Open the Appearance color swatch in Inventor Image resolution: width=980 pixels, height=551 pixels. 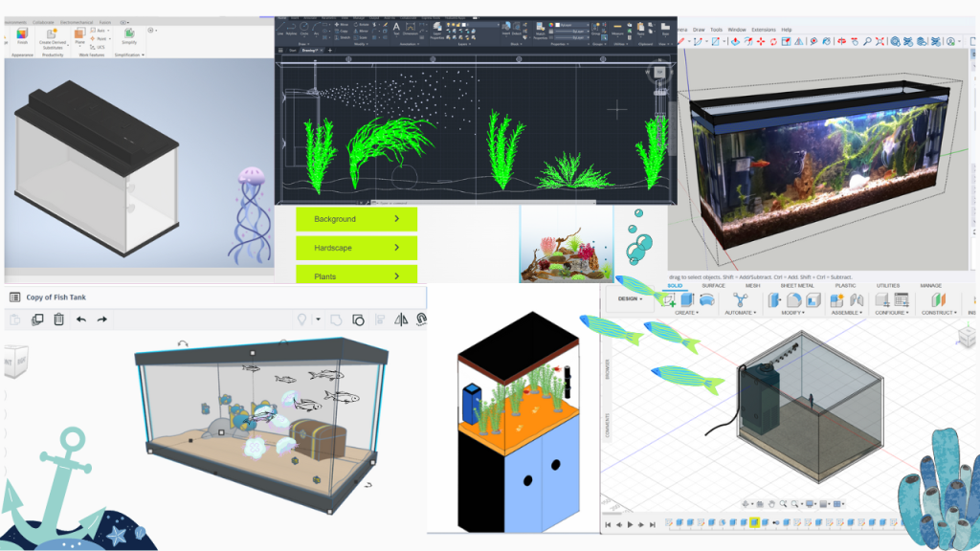point(21,33)
